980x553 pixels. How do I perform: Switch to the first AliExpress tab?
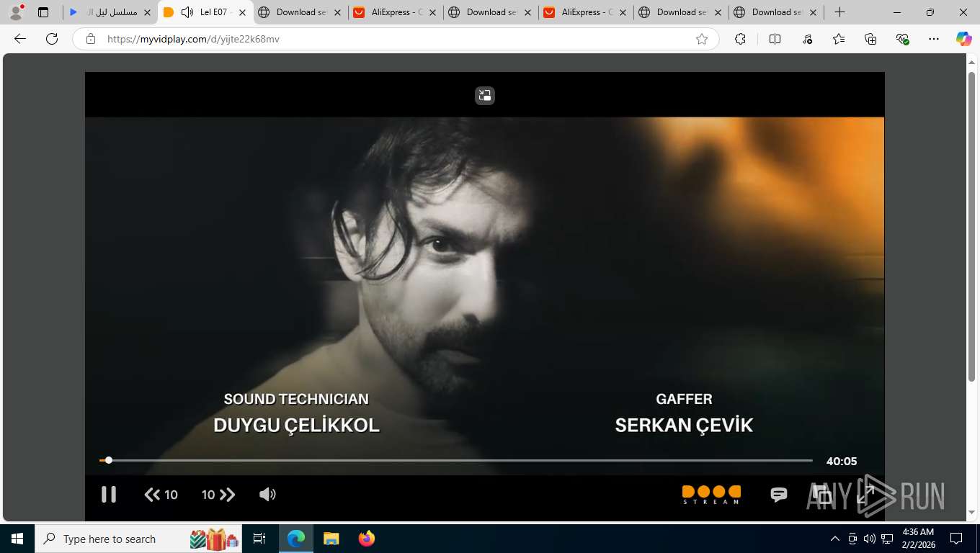[396, 12]
